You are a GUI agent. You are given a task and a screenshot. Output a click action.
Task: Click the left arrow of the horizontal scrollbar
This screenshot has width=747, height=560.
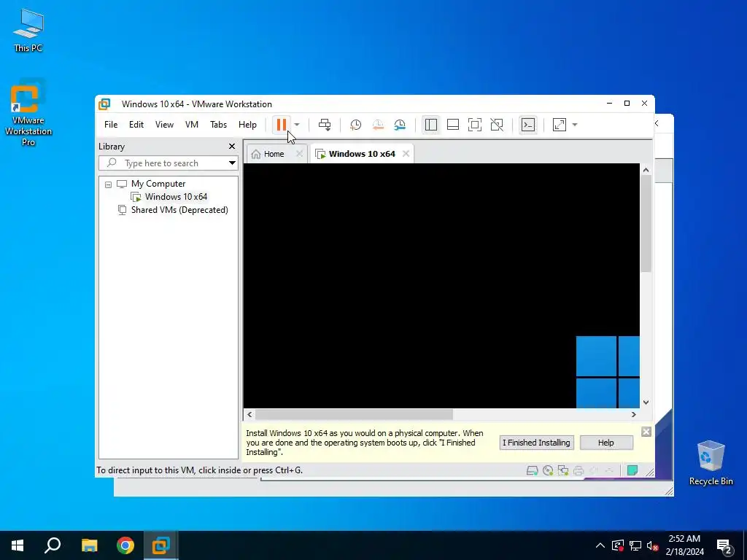pyautogui.click(x=249, y=415)
